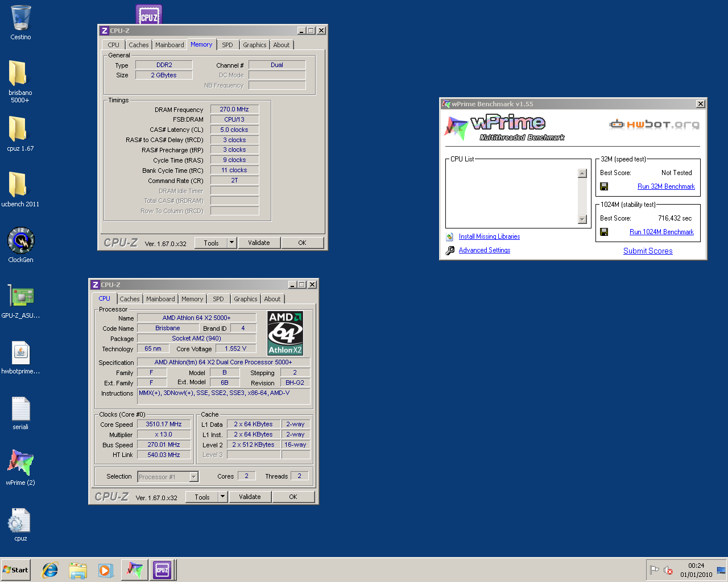This screenshot has width=728, height=582.
Task: Click Install Missing Libraries link
Action: 489,236
